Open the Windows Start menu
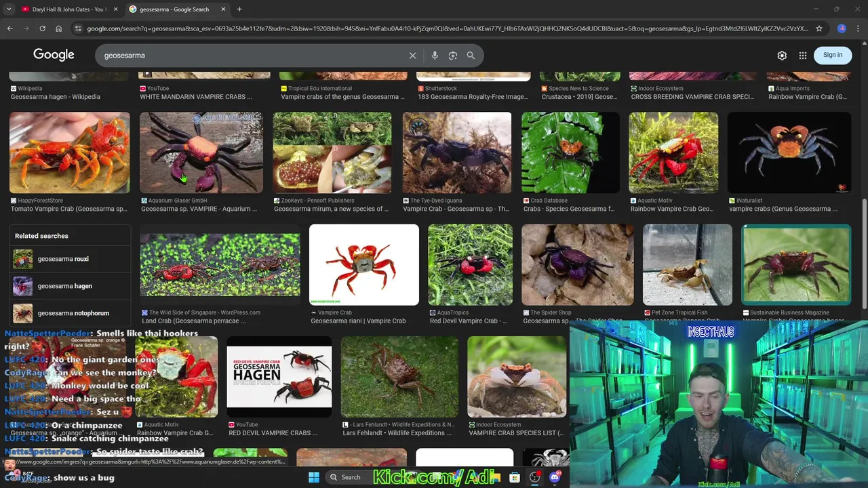Viewport: 868px width, 488px height. pyautogui.click(x=314, y=477)
